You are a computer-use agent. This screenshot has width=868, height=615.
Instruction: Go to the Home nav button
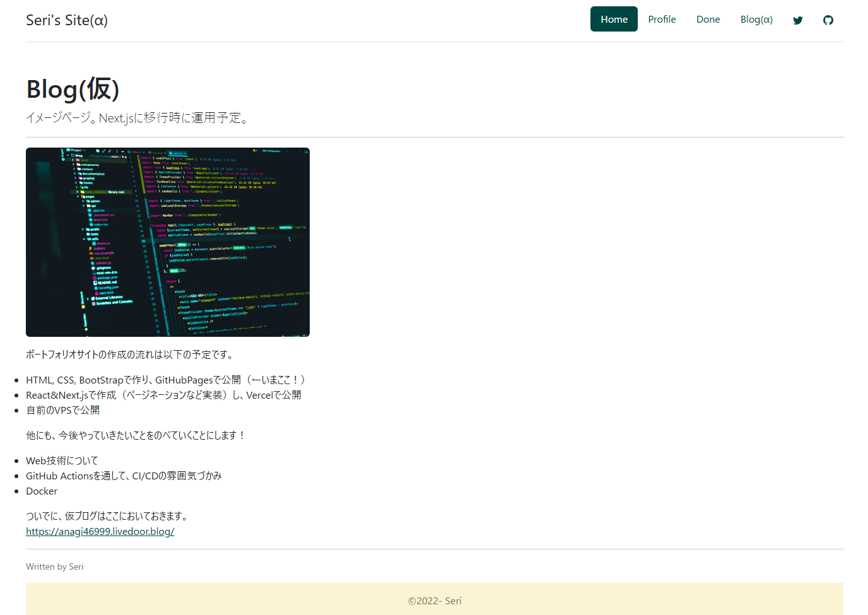(614, 19)
